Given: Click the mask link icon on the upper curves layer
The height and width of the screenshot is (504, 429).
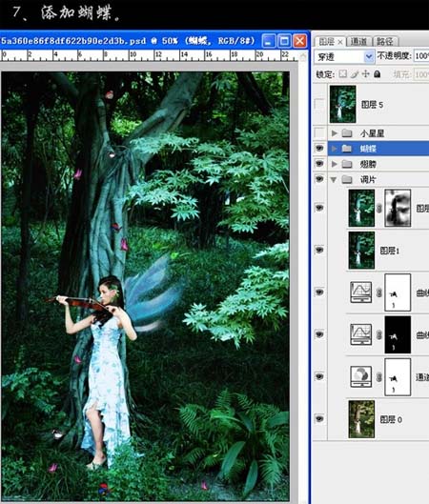Looking at the screenshot, I should (378, 292).
